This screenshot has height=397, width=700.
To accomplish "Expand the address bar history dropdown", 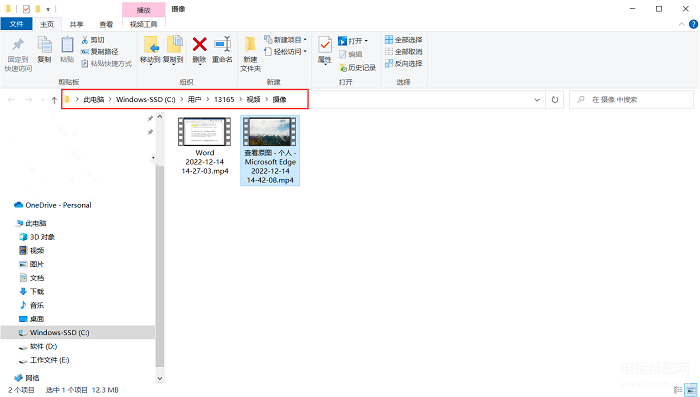I will pyautogui.click(x=537, y=100).
